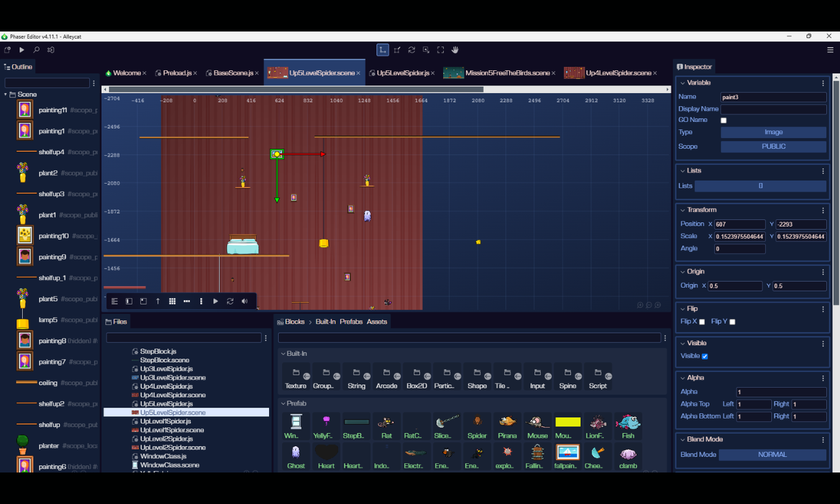Select the Translate tool in top toolbar
The height and width of the screenshot is (504, 840).
pos(383,50)
